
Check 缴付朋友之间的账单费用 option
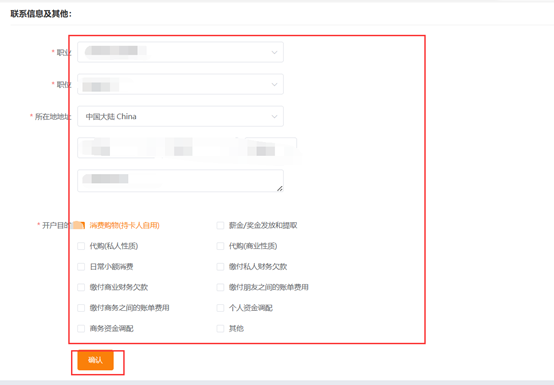[220, 287]
